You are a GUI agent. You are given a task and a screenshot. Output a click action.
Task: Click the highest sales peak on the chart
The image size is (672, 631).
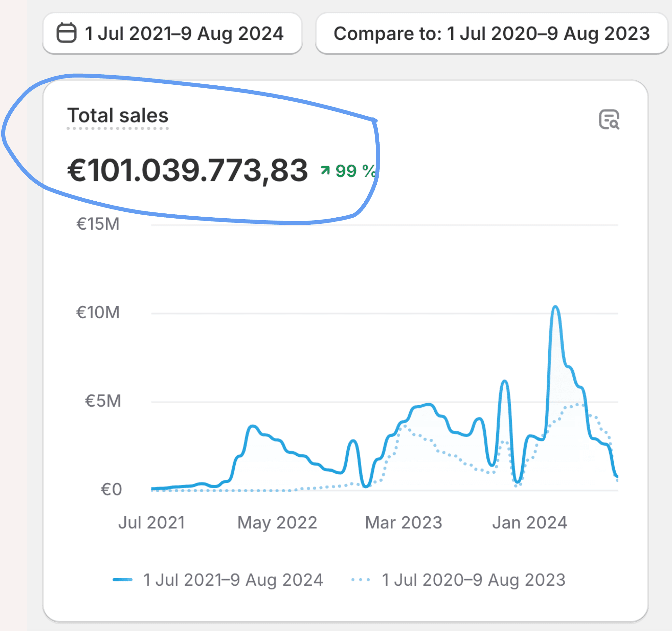555,307
